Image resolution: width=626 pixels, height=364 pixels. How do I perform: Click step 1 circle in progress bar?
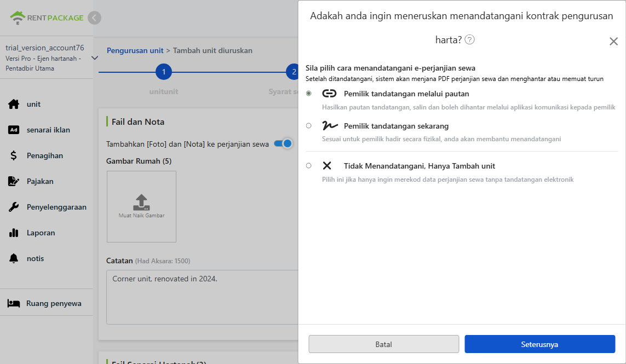pos(164,72)
